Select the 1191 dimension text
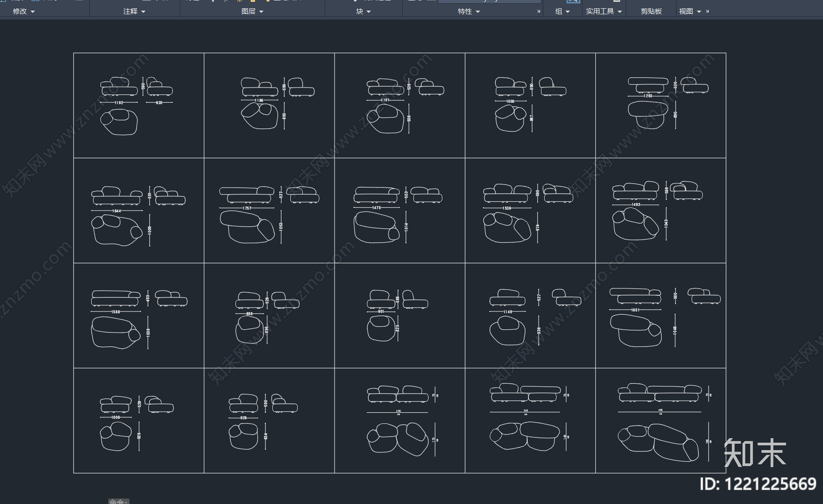The height and width of the screenshot is (504, 823). [x=385, y=100]
